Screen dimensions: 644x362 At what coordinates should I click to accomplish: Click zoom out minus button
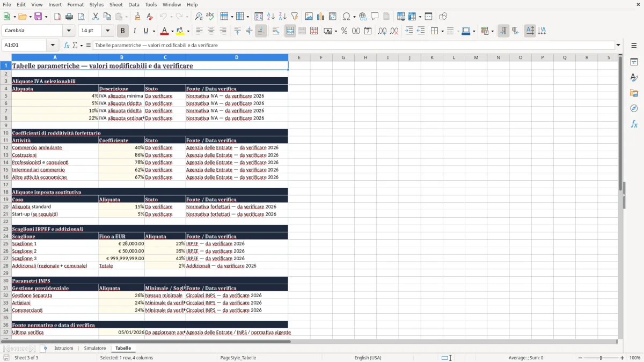[x=580, y=358]
